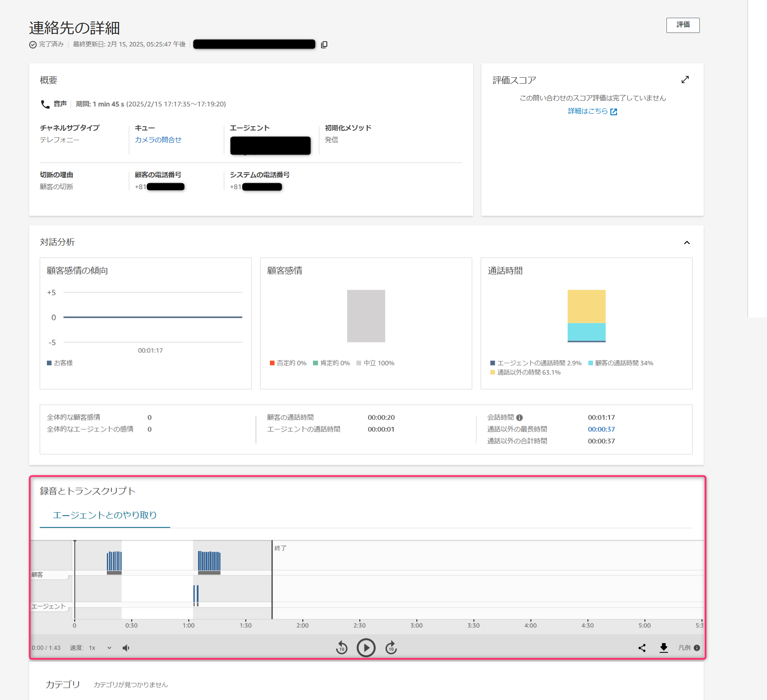Click the yellow non-talk time bar segment

click(x=586, y=306)
